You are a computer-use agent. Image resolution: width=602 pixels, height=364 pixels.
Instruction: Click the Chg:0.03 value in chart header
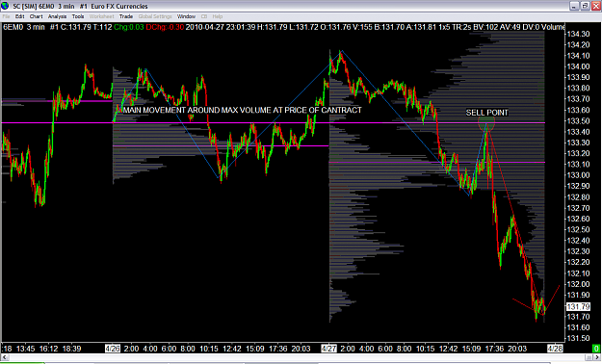129,27
